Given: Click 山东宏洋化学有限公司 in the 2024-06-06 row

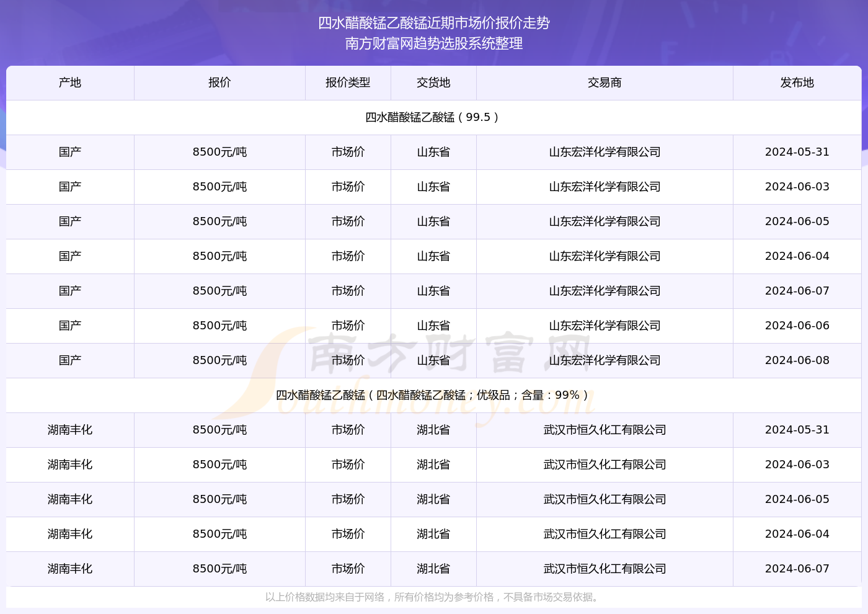Looking at the screenshot, I should click(x=604, y=326).
